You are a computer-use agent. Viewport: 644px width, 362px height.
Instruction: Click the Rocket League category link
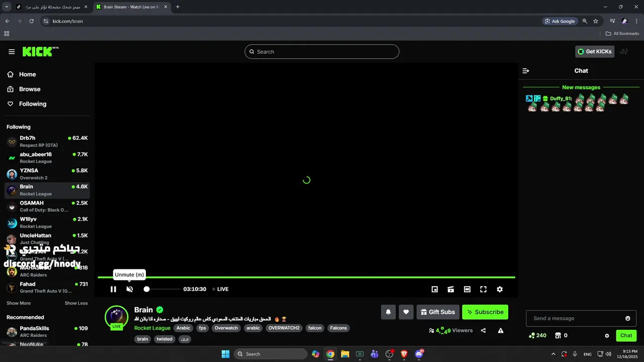[152, 328]
